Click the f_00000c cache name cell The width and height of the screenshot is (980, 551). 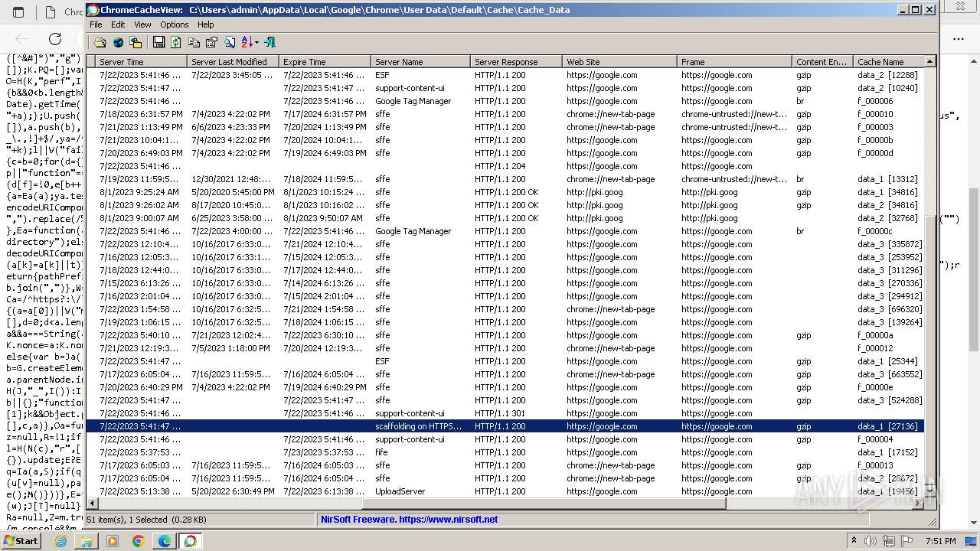[x=875, y=231]
